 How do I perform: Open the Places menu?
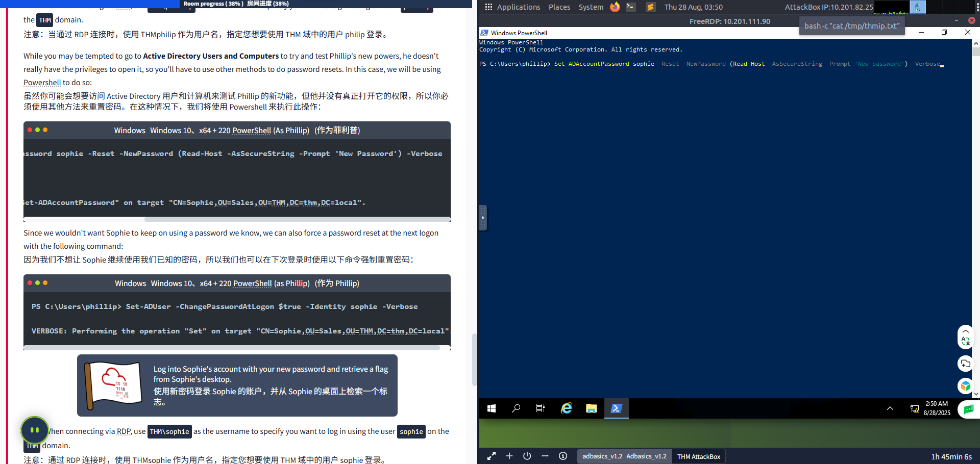(559, 7)
